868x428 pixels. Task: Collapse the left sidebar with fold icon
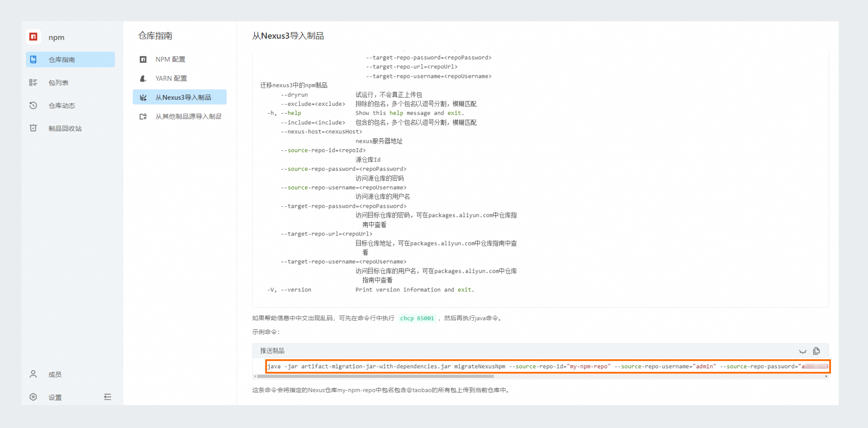[x=108, y=397]
